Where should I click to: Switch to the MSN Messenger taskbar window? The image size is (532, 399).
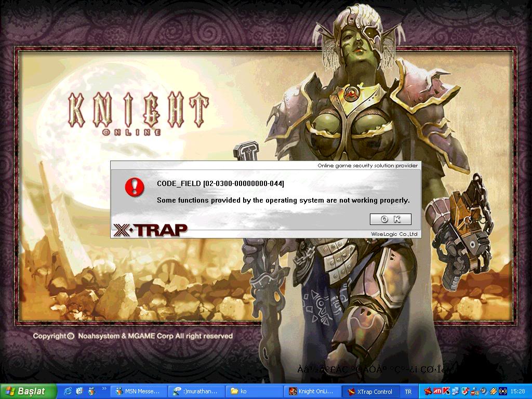139,391
